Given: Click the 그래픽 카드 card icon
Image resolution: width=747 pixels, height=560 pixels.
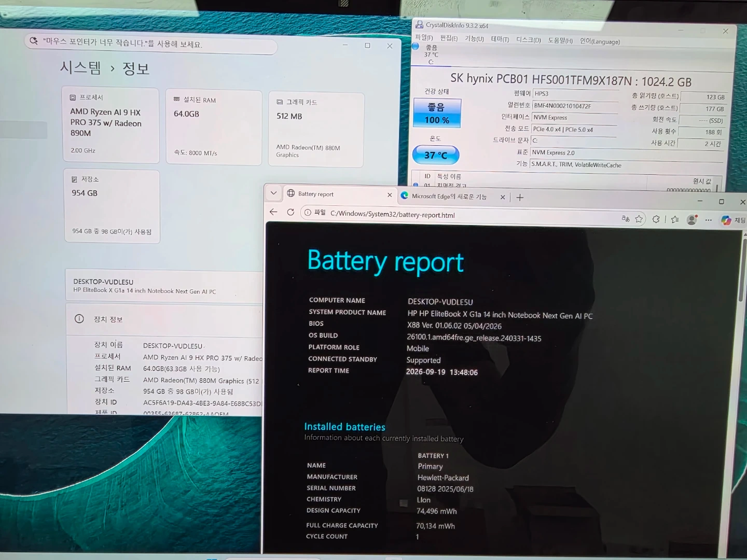Looking at the screenshot, I should tap(280, 102).
